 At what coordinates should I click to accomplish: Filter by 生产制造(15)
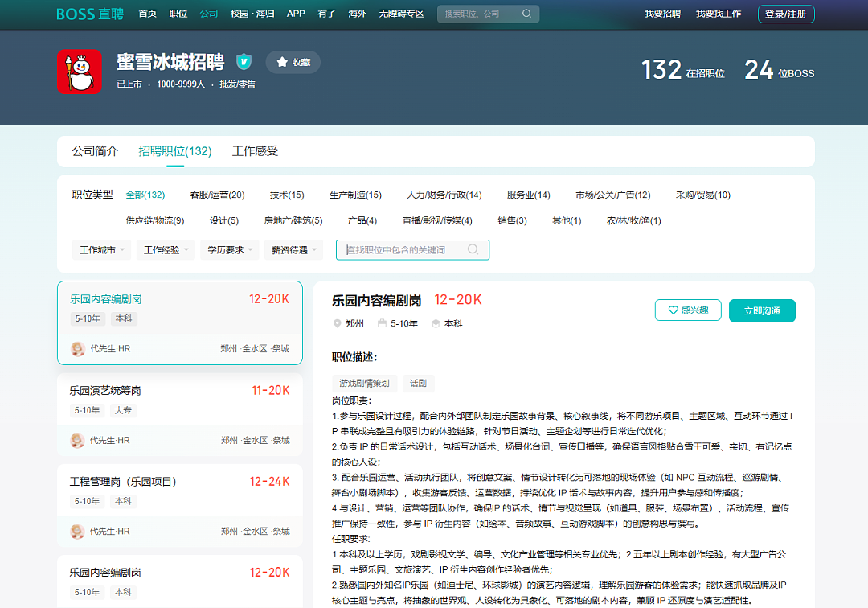click(x=355, y=195)
